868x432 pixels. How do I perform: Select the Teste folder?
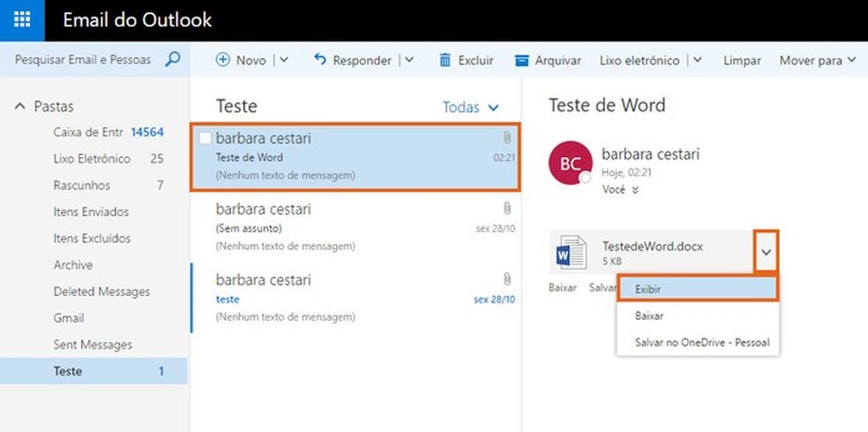point(94,371)
